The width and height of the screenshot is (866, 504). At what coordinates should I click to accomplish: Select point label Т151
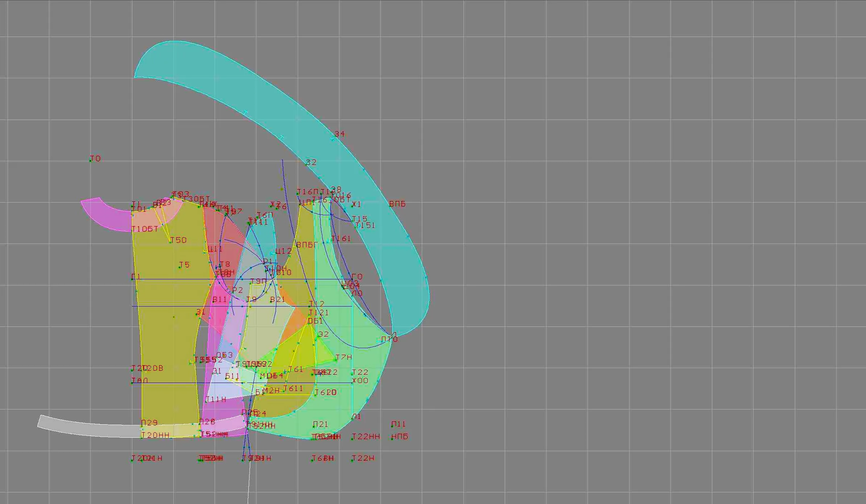tap(365, 225)
